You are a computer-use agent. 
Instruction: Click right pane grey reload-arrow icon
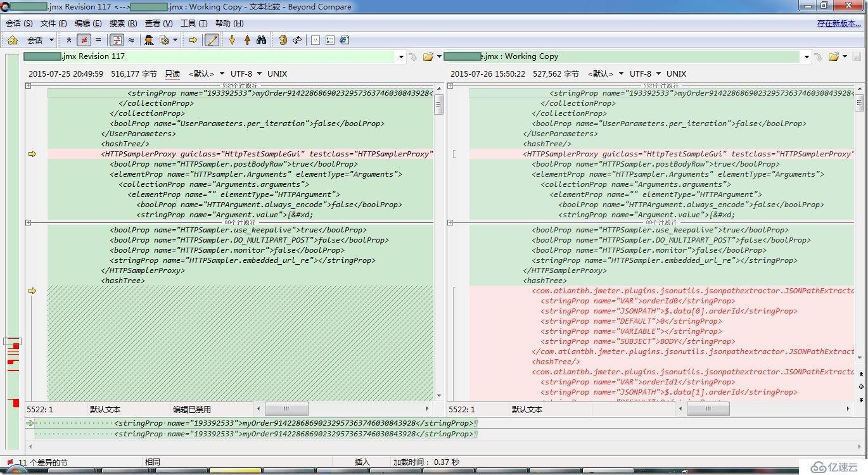pyautogui.click(x=819, y=57)
